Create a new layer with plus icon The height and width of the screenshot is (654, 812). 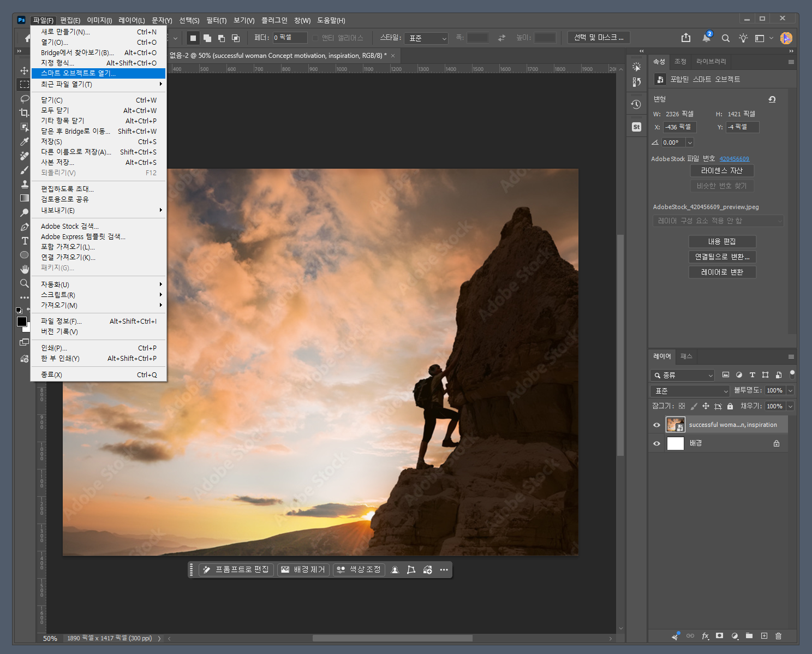click(764, 635)
